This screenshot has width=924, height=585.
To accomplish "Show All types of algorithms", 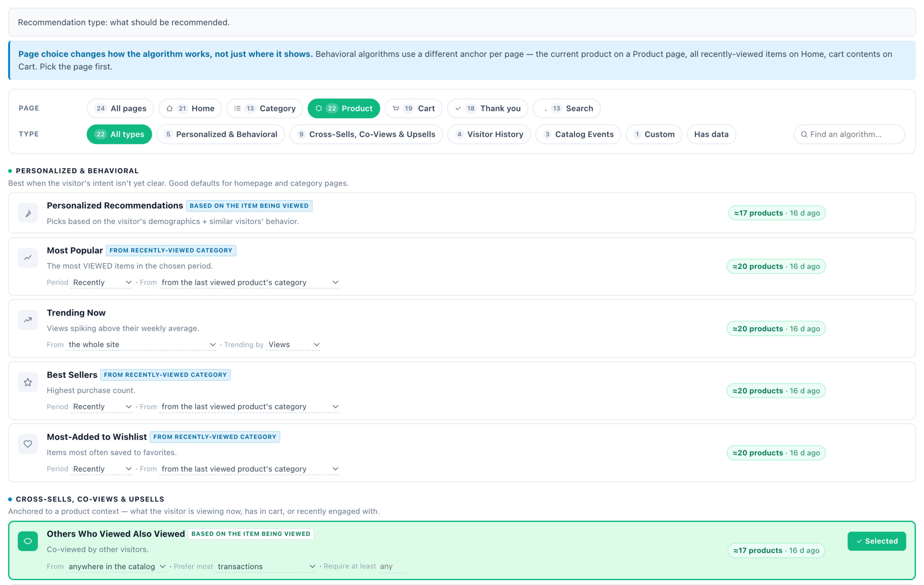I will pos(119,134).
